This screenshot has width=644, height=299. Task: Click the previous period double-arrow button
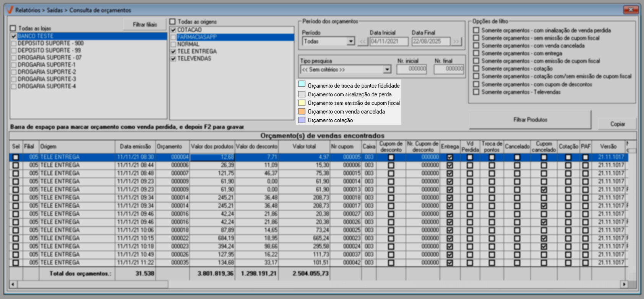pos(362,41)
